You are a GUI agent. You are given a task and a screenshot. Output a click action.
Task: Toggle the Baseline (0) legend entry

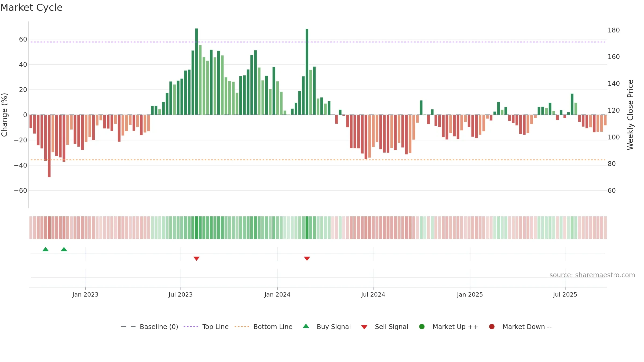149,327
